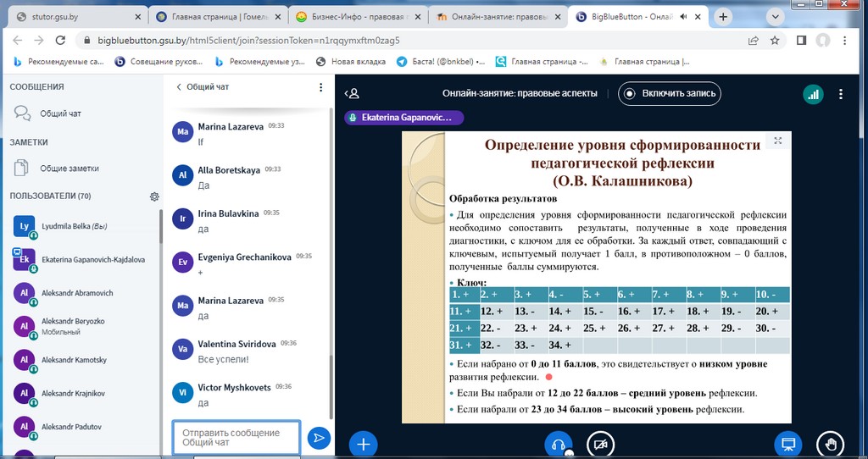Collapse the Общий чат panel with the back chevron

[179, 87]
